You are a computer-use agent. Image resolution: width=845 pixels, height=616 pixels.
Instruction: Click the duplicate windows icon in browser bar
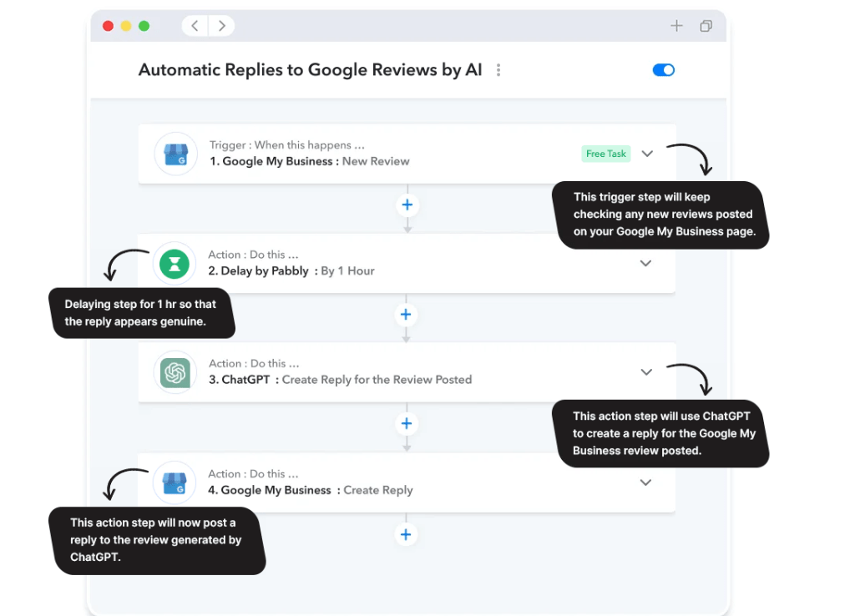click(x=706, y=26)
